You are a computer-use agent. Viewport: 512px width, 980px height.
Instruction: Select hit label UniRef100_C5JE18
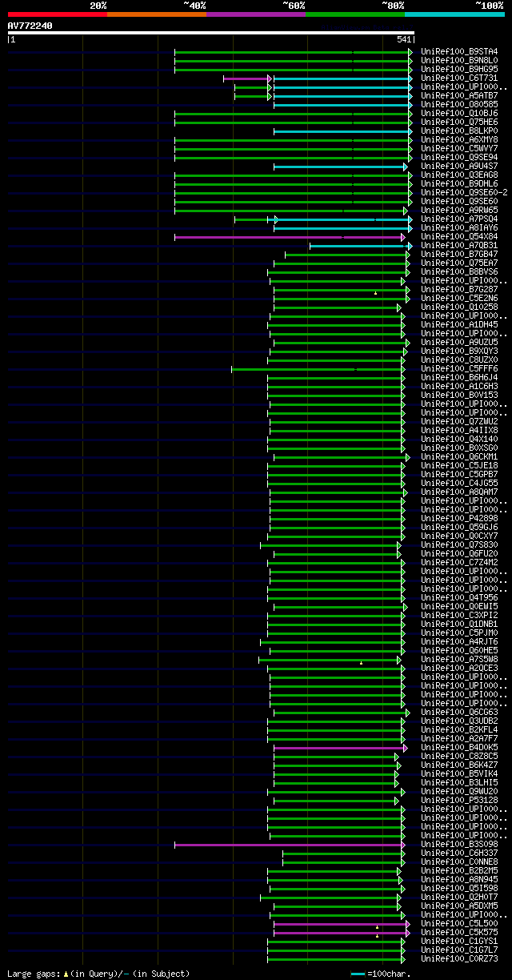tap(459, 466)
